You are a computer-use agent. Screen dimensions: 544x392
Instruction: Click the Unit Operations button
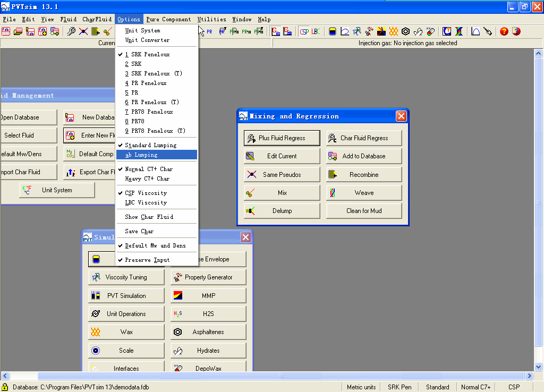pos(126,314)
